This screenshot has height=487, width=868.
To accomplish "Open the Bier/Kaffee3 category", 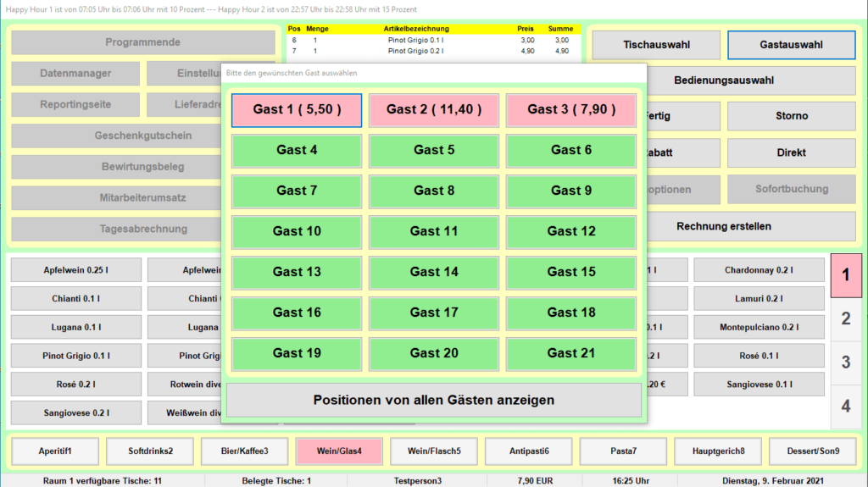I will click(245, 451).
